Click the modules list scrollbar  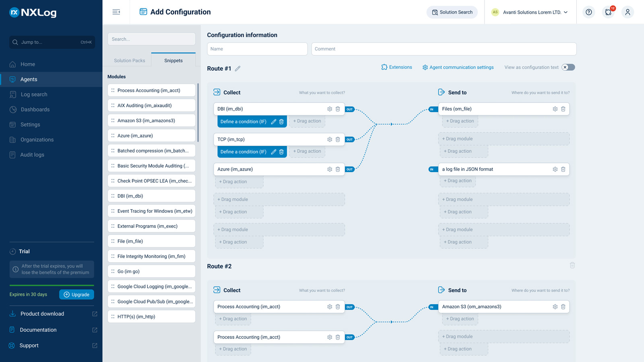point(198,113)
